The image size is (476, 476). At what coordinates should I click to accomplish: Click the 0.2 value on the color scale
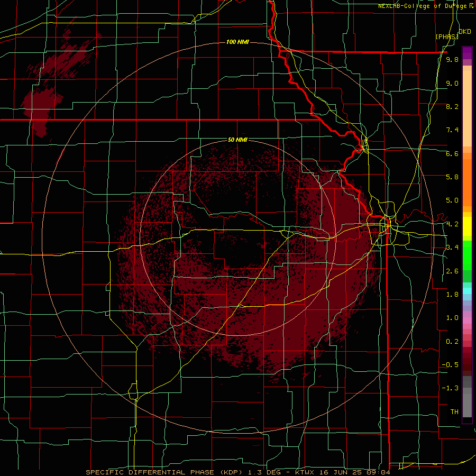[x=452, y=342]
